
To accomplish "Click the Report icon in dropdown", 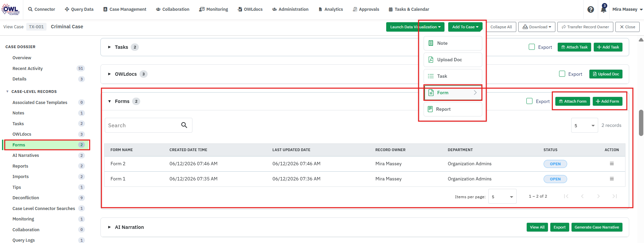I will pyautogui.click(x=430, y=109).
